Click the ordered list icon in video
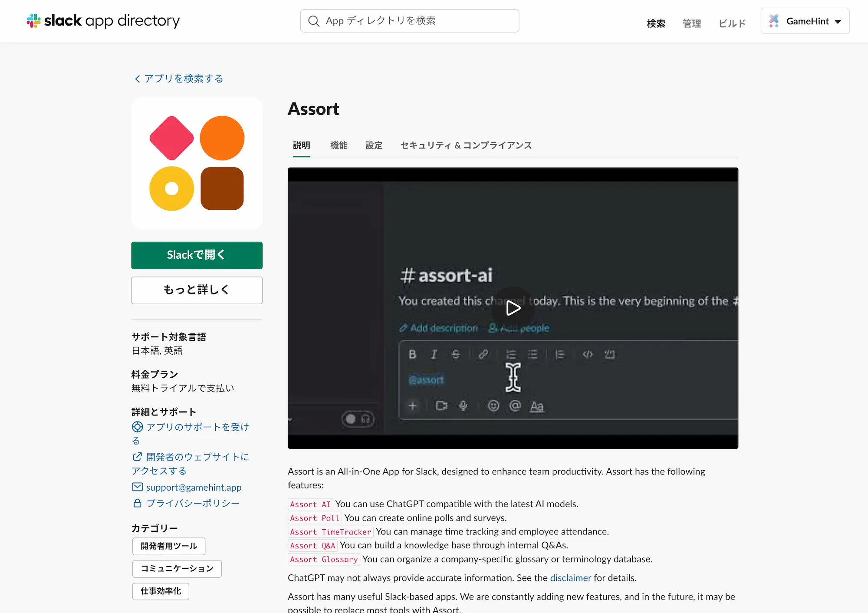This screenshot has height=613, width=868. click(x=511, y=354)
